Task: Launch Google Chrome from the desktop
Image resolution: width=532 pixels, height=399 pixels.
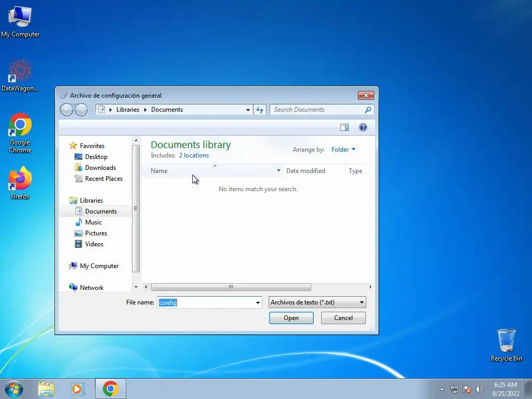Action: click(x=20, y=132)
